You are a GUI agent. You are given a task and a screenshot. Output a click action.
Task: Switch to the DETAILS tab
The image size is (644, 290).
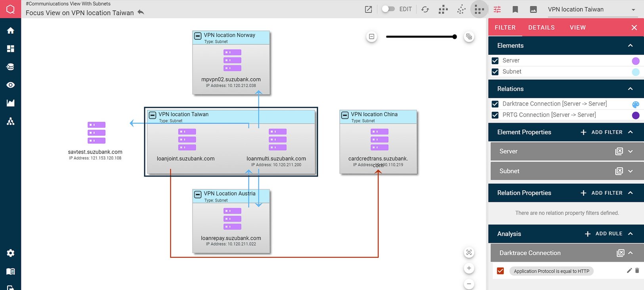pyautogui.click(x=541, y=27)
